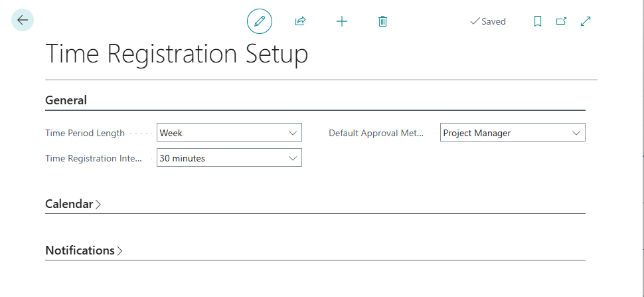The width and height of the screenshot is (644, 297).
Task: Click the pencil edit icon
Action: coord(260,21)
